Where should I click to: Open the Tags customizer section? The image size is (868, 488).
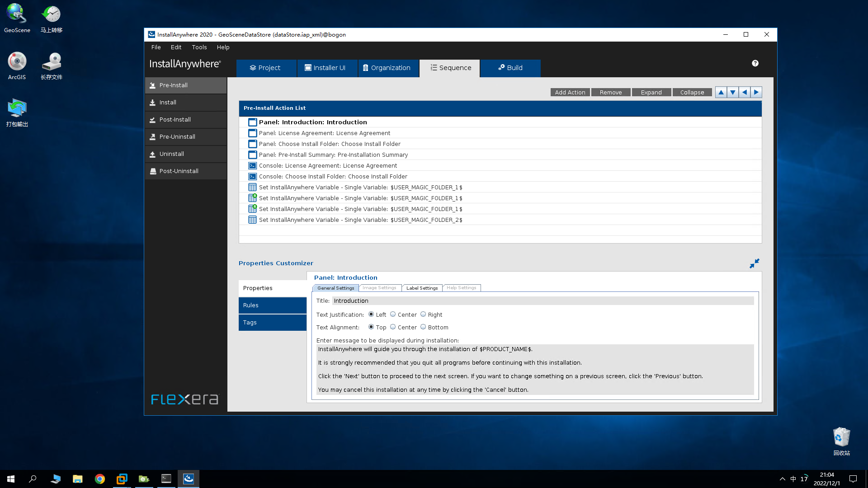point(273,323)
